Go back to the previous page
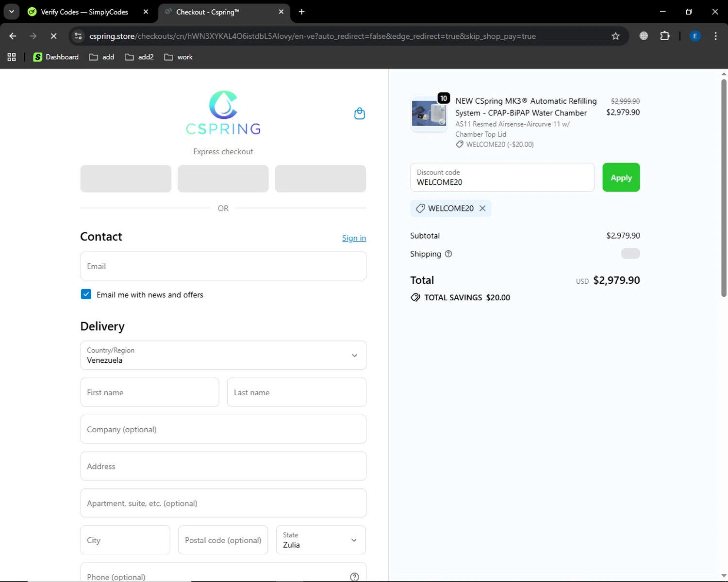 point(13,36)
